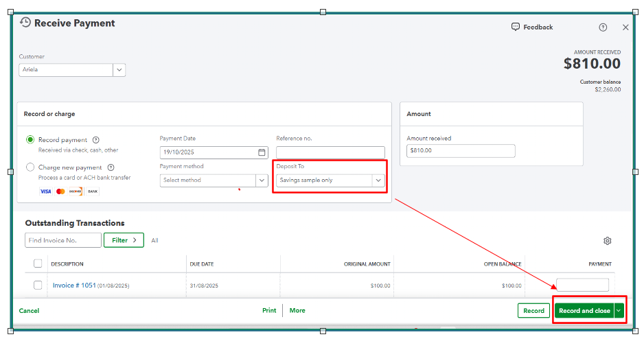Click the info icon beside Charge new payment
This screenshot has width=644, height=339.
(111, 167)
